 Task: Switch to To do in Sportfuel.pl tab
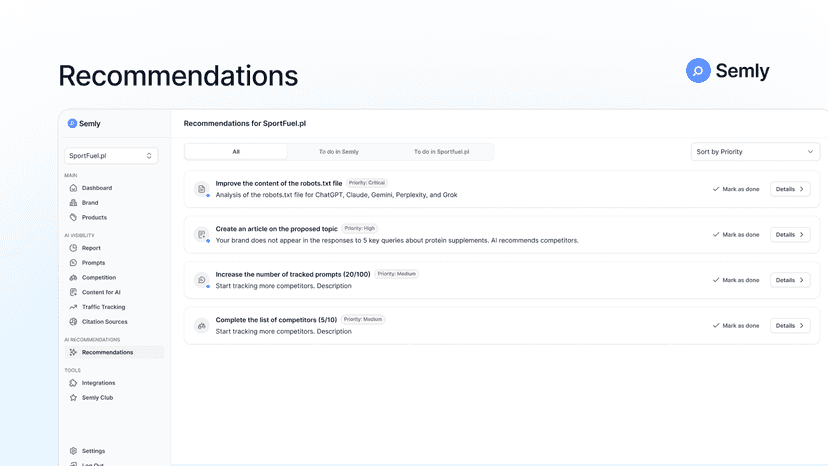[x=441, y=152]
